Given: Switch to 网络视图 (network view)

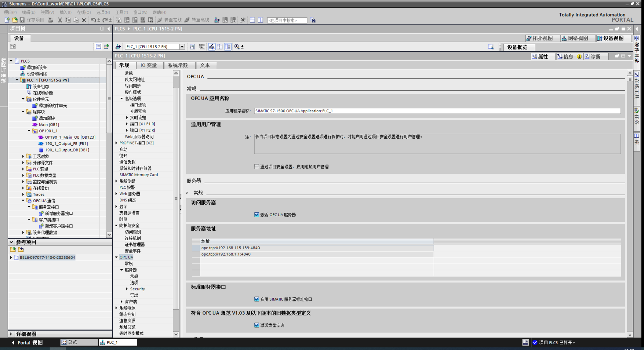Looking at the screenshot, I should pos(575,38).
